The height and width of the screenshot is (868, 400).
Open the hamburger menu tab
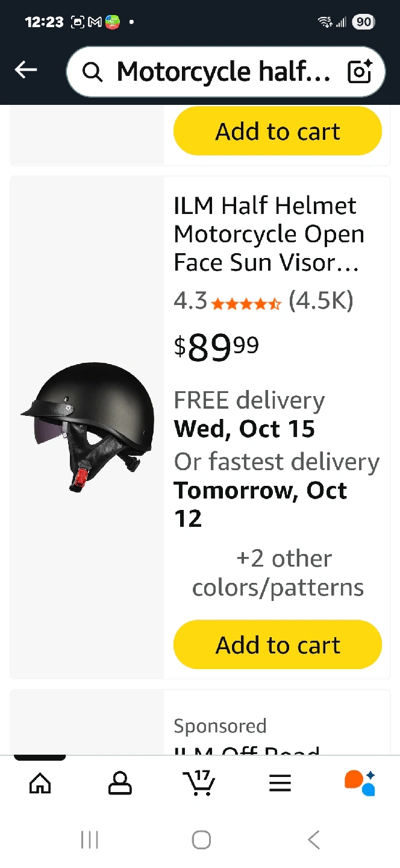pyautogui.click(x=280, y=783)
